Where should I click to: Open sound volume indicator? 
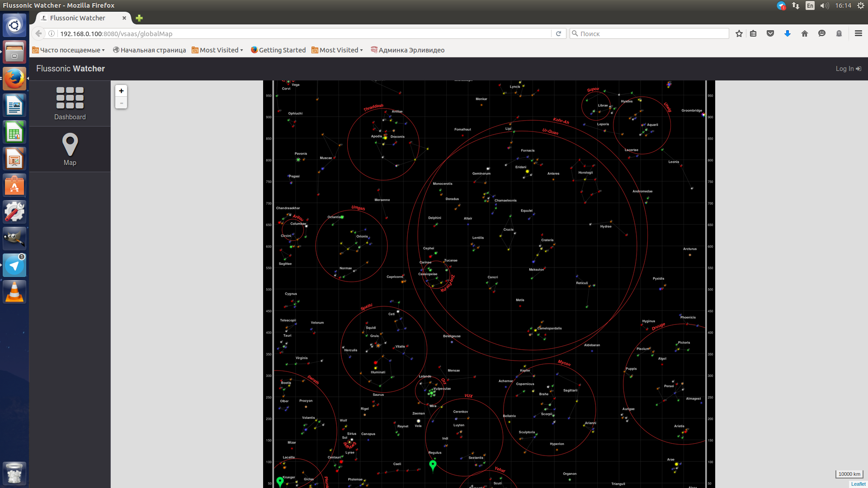click(825, 5)
